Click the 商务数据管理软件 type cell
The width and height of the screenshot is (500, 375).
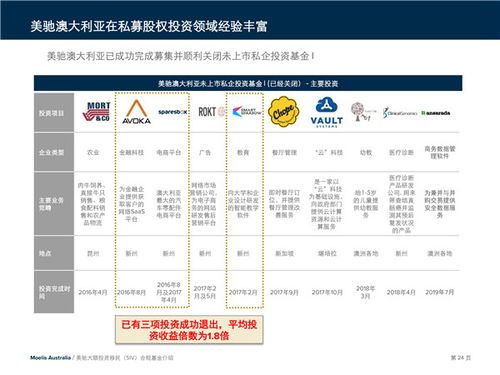pyautogui.click(x=440, y=152)
